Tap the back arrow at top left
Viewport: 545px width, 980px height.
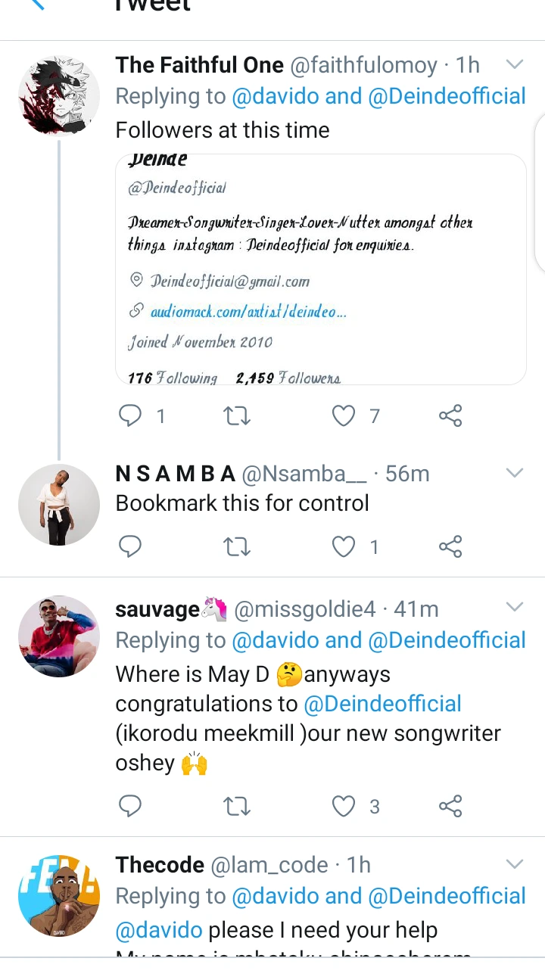coord(36,5)
